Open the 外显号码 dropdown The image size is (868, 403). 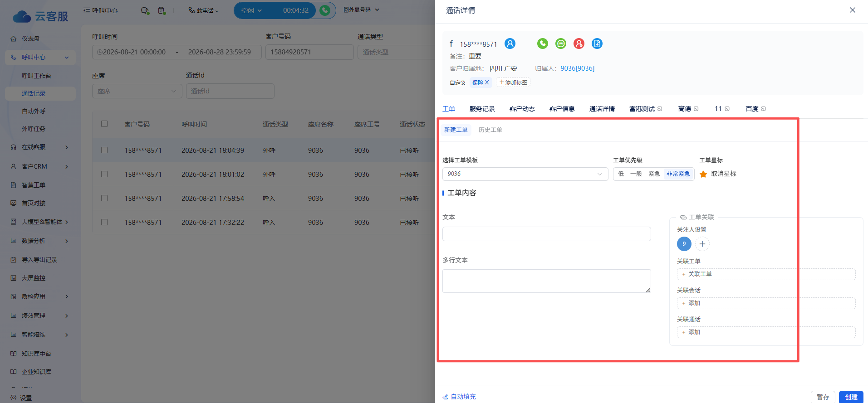361,10
